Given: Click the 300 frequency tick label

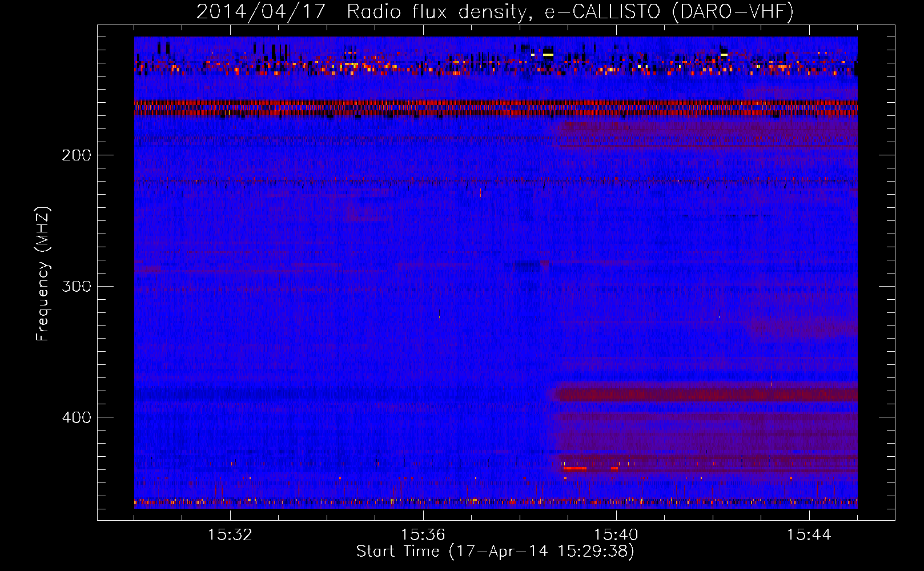Looking at the screenshot, I should pyautogui.click(x=77, y=286).
